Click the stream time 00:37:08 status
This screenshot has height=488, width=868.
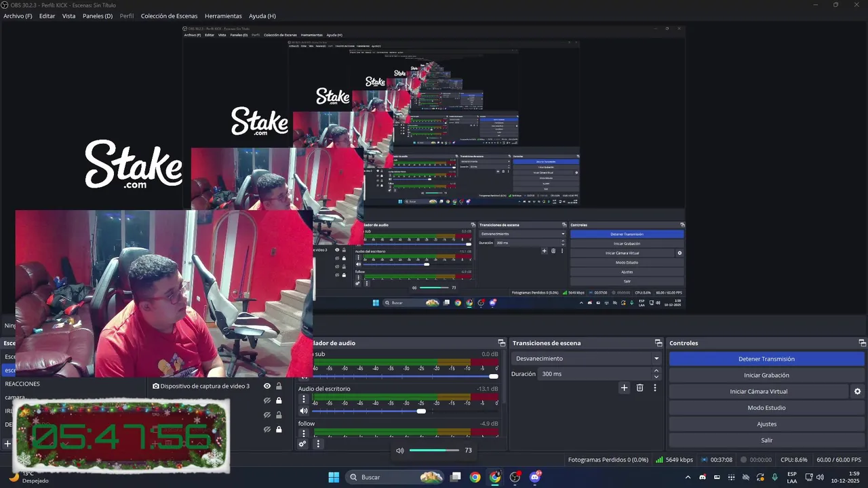(x=717, y=460)
